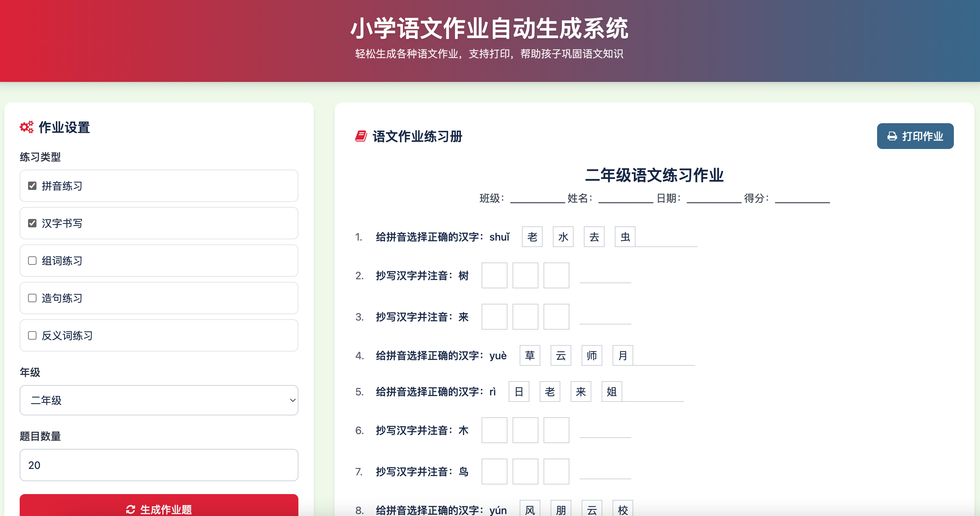Uncheck the 拼音练习 checkbox
Image resolution: width=980 pixels, height=516 pixels.
click(x=32, y=185)
